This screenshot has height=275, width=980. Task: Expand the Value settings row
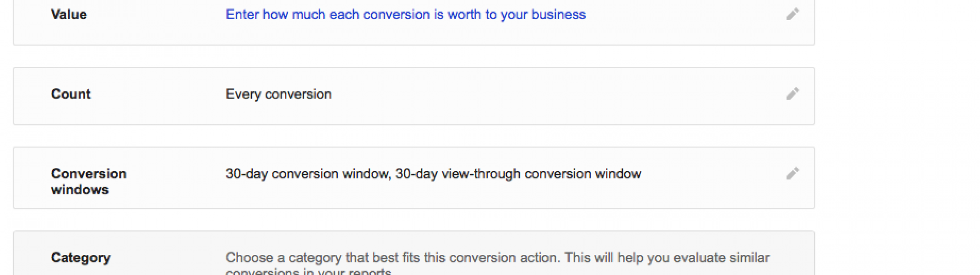414,22
